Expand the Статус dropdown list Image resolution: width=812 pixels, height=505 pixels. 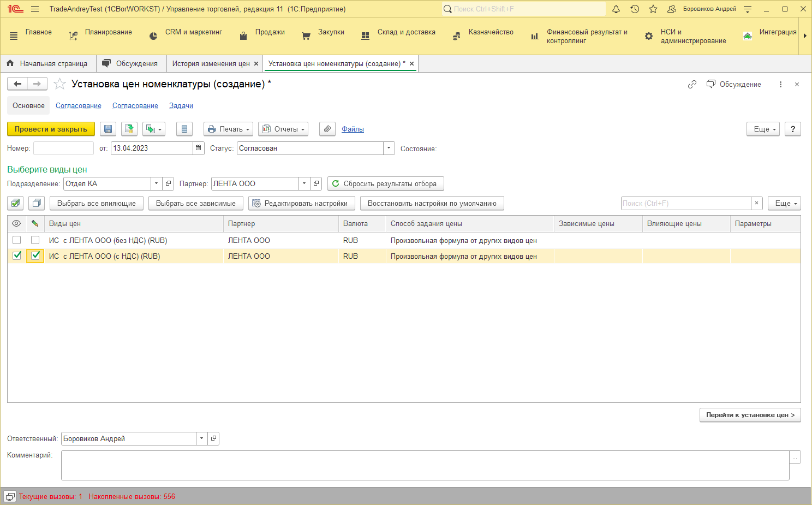(389, 148)
